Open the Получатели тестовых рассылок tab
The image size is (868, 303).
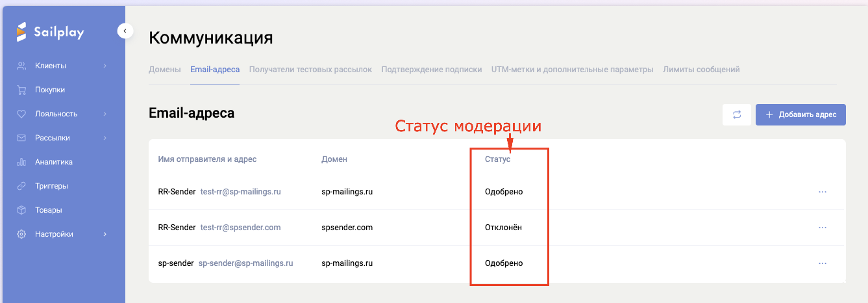(310, 70)
